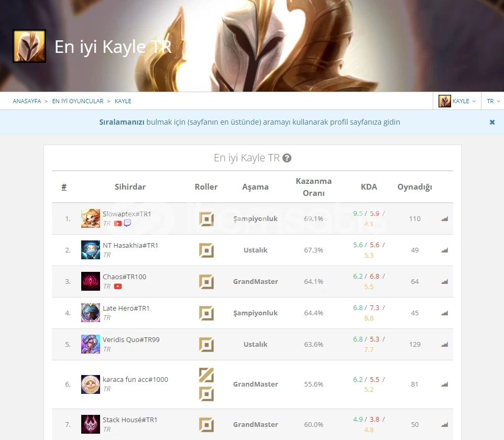Click Şampiyonluk tier in Slowaptex row
Viewport: 504px width, 440px height.
tap(256, 219)
